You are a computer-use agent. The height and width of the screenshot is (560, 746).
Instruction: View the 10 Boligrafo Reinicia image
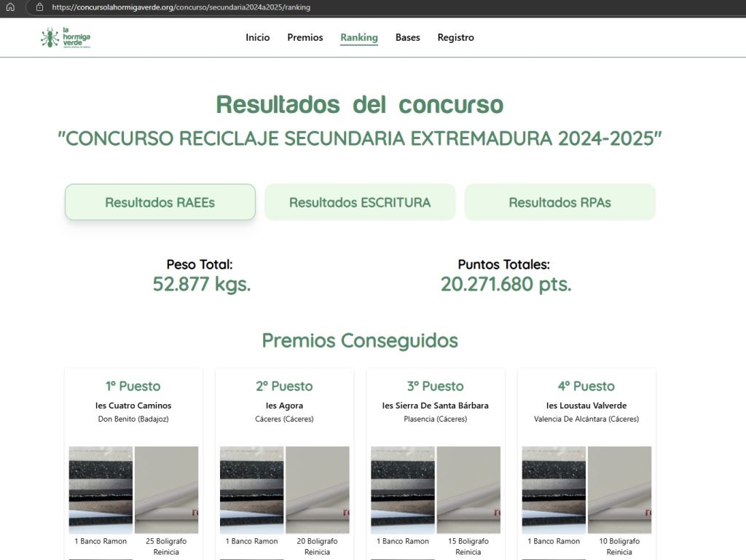619,489
